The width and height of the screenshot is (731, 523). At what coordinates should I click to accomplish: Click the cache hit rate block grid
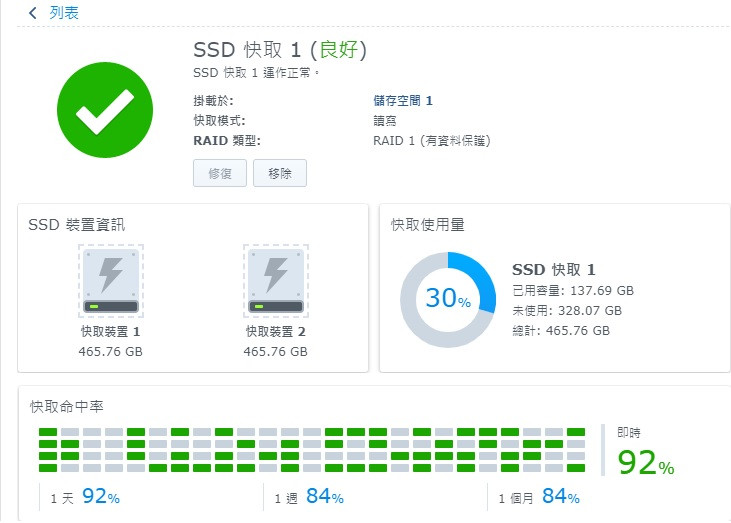point(312,450)
